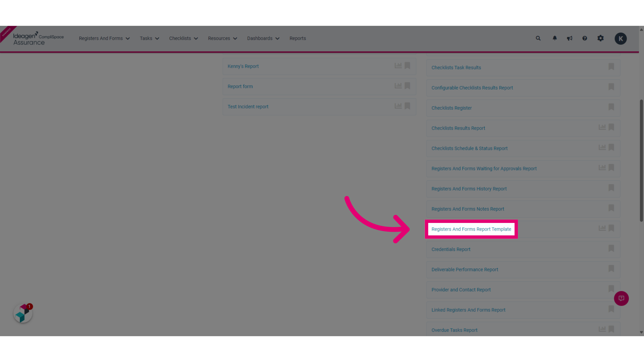Open chart icon for Test Incident report
Image resolution: width=644 pixels, height=362 pixels.
coord(398,106)
